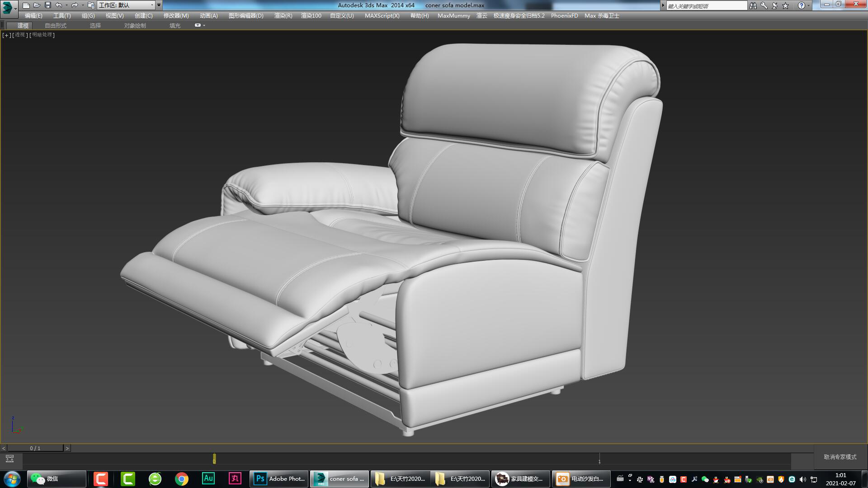This screenshot has width=868, height=488.
Task: Click the search binoculars icon in InfoCenter
Action: 753,5
